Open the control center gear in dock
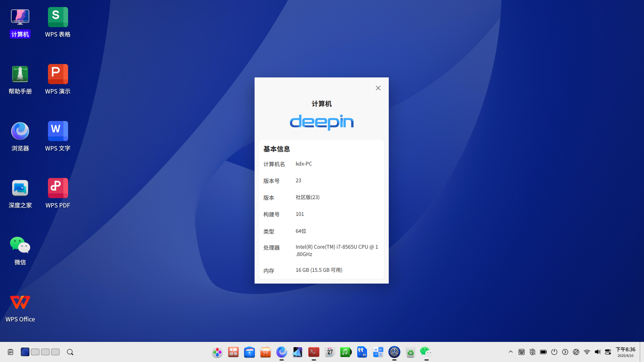644x362 pixels. [394, 352]
